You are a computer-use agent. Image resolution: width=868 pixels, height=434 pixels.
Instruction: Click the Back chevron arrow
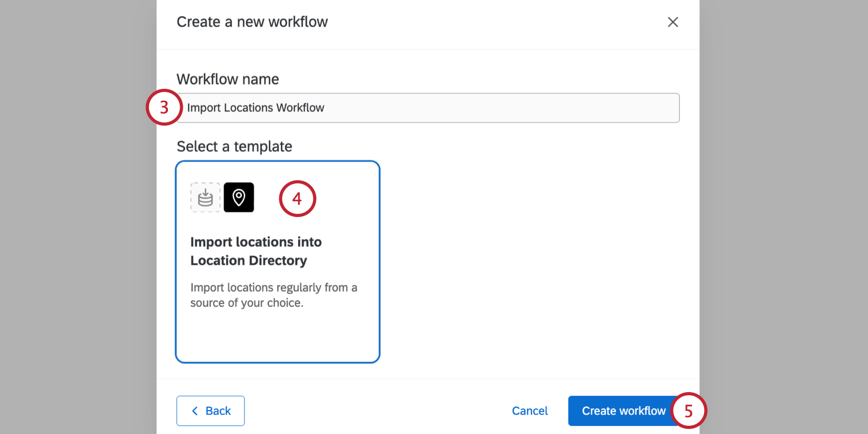tap(195, 411)
